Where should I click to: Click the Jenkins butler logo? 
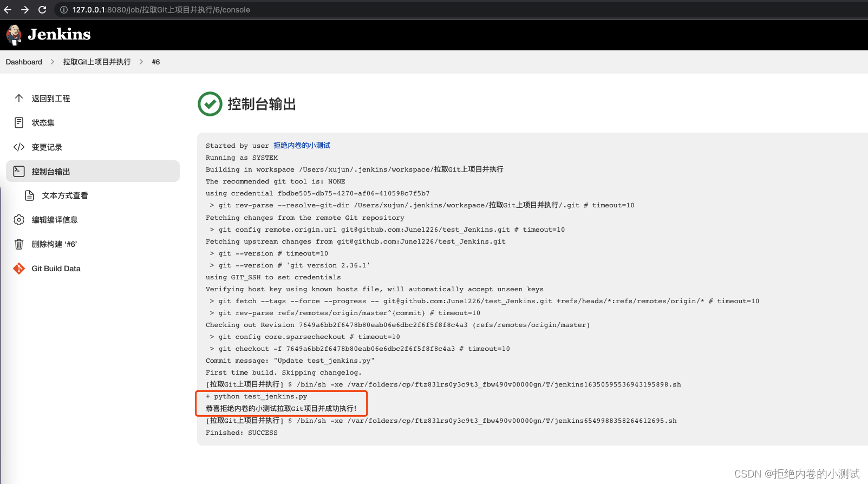(x=14, y=35)
